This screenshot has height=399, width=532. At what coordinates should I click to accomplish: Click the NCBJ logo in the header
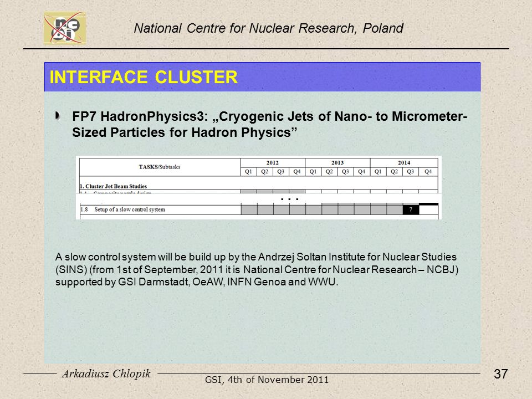pos(65,28)
